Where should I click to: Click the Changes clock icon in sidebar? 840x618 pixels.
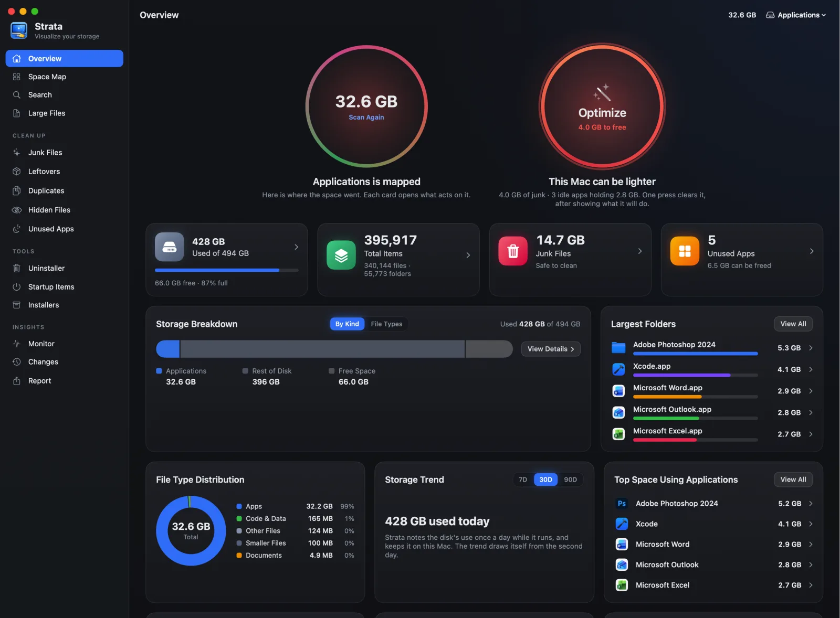[x=17, y=362]
